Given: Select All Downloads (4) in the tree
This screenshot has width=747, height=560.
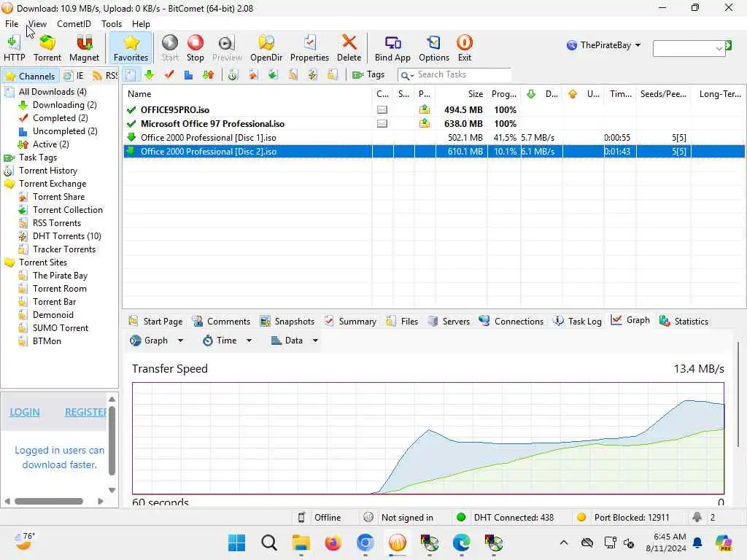Looking at the screenshot, I should point(53,92).
